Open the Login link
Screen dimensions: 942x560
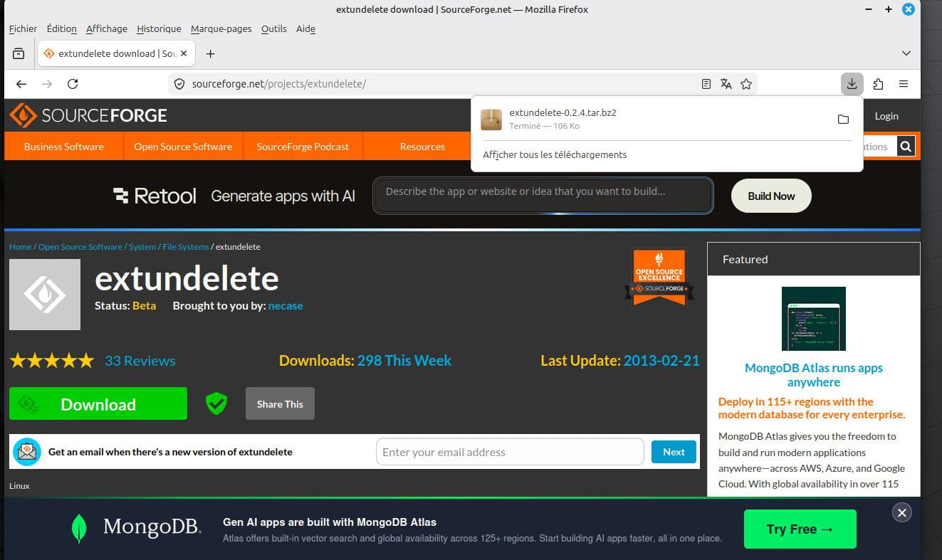click(x=886, y=116)
